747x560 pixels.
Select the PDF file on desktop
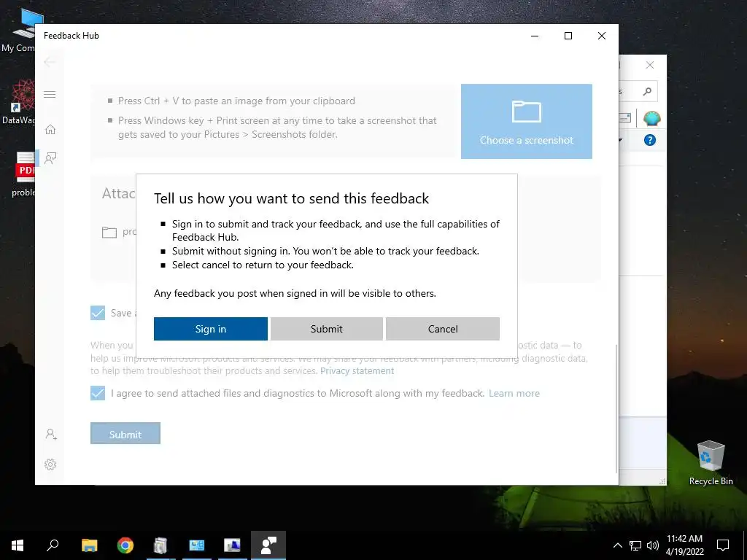(23, 174)
